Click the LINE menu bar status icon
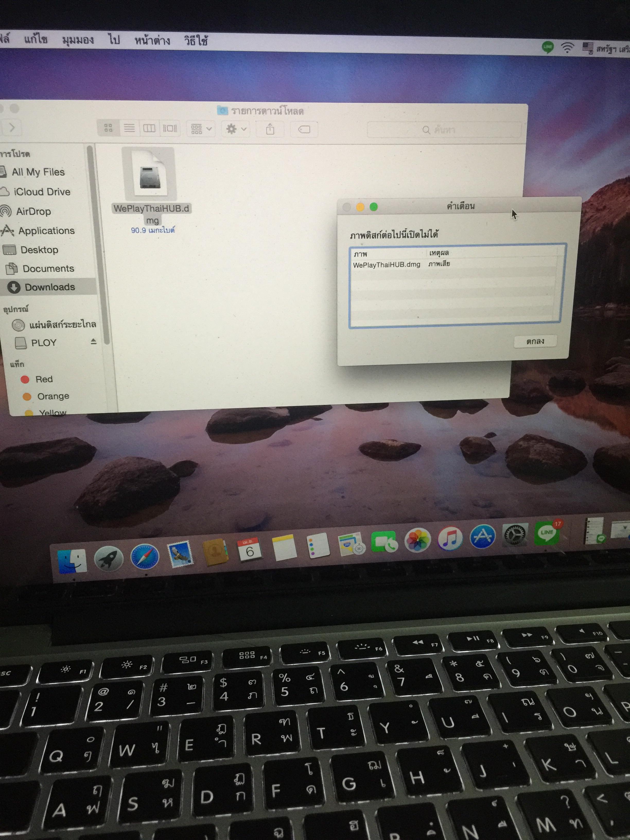Viewport: 630px width, 840px height. [547, 47]
